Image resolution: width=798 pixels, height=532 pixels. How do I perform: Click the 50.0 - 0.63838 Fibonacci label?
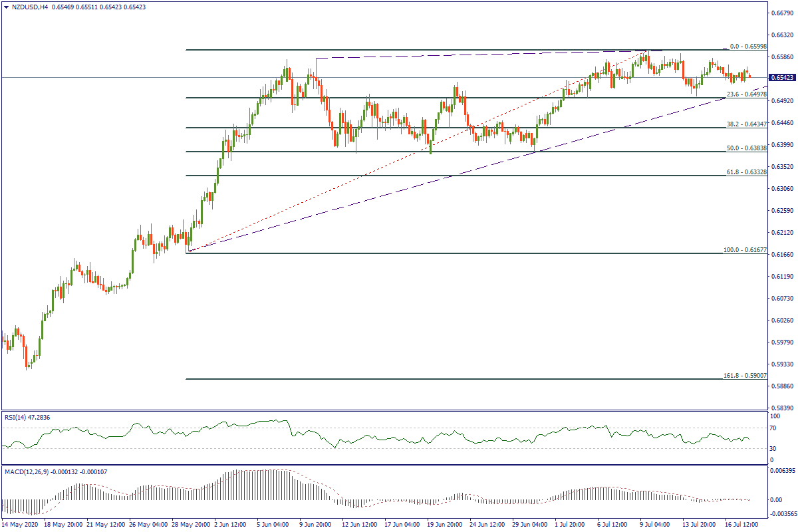(x=747, y=148)
